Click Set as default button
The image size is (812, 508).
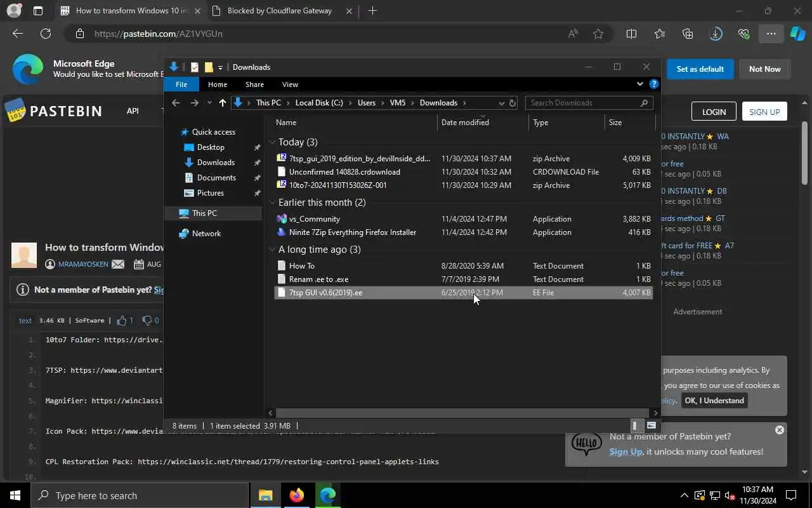[x=700, y=69]
